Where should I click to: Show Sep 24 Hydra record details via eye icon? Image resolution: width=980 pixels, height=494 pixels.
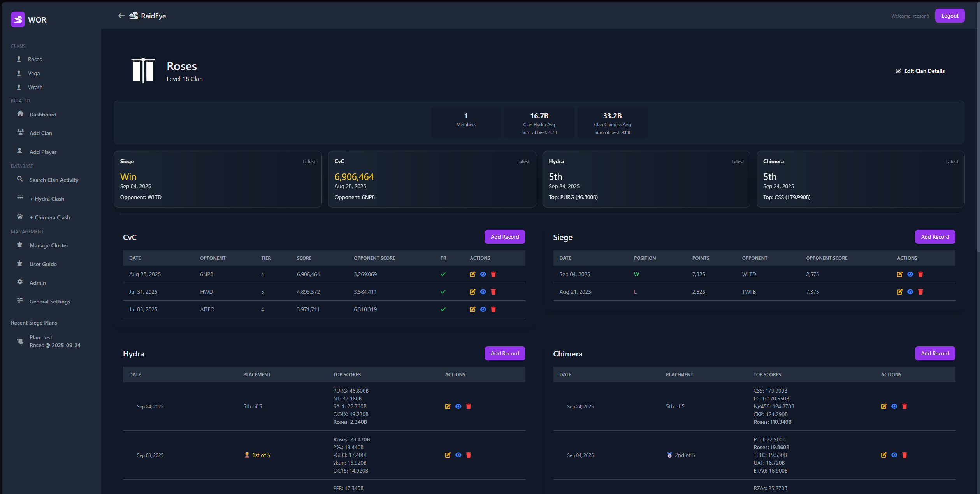458,406
